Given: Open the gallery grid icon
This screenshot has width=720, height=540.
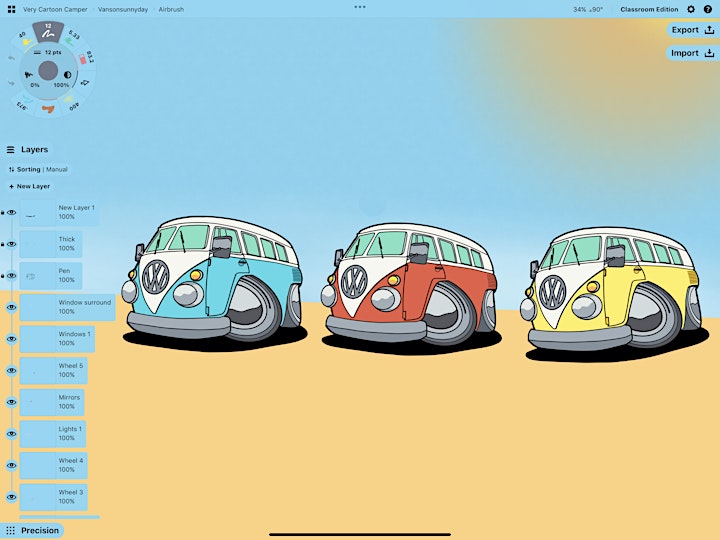Looking at the screenshot, I should click(11, 9).
